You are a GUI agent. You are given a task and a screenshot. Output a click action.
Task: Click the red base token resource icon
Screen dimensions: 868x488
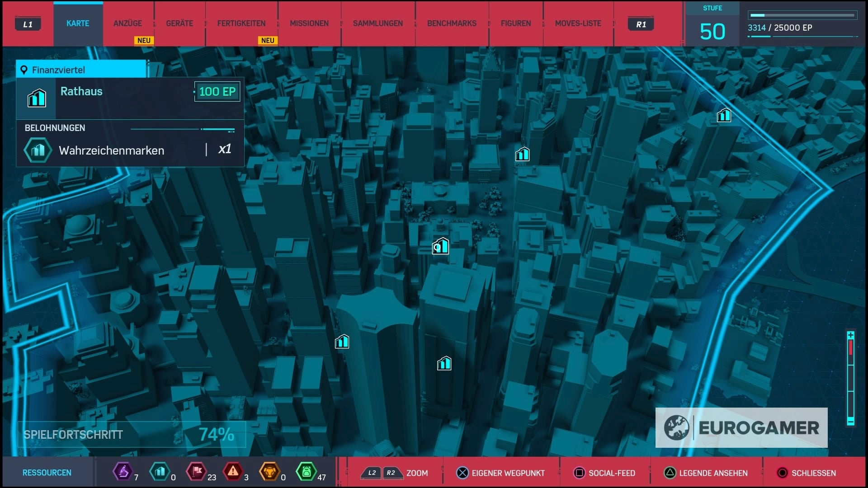[196, 472]
